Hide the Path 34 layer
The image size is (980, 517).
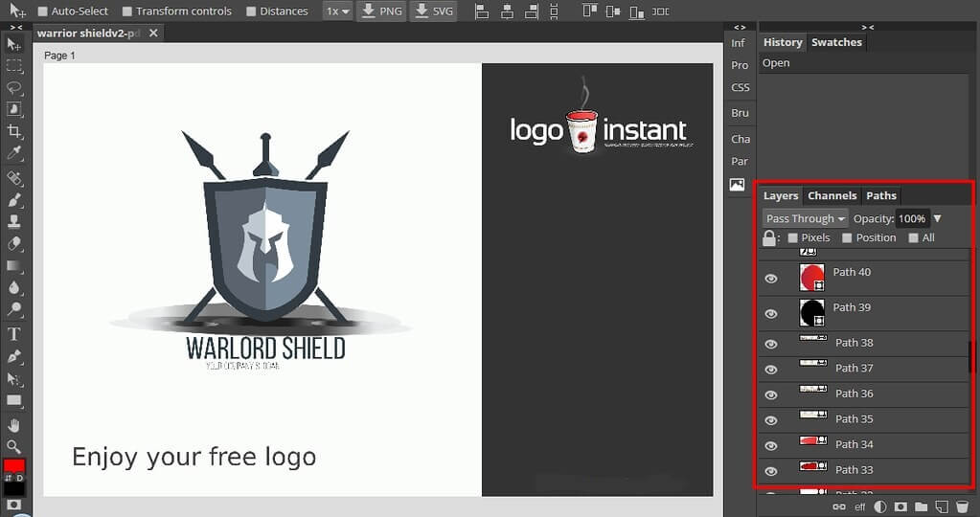(x=771, y=446)
